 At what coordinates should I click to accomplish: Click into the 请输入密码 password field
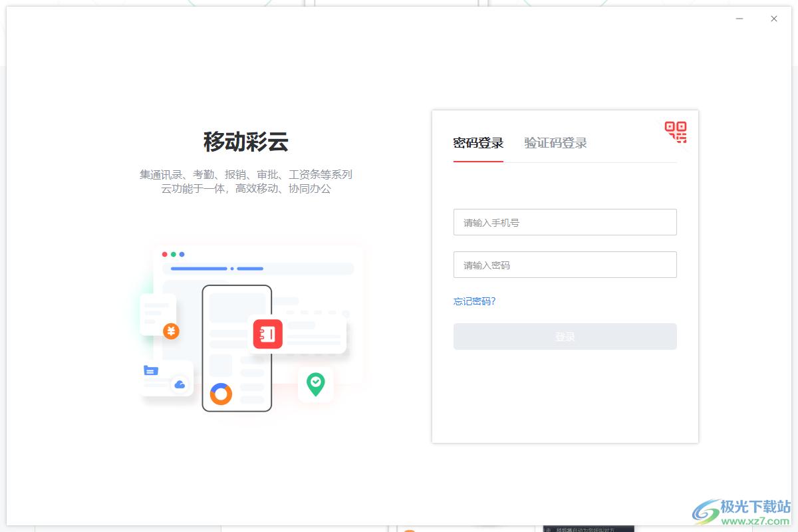(565, 265)
